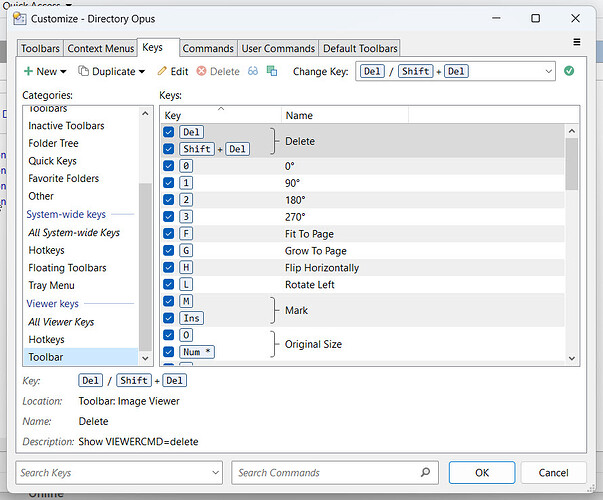Choose Quick Keys category
Screen dimensions: 603x500
coord(80,161)
